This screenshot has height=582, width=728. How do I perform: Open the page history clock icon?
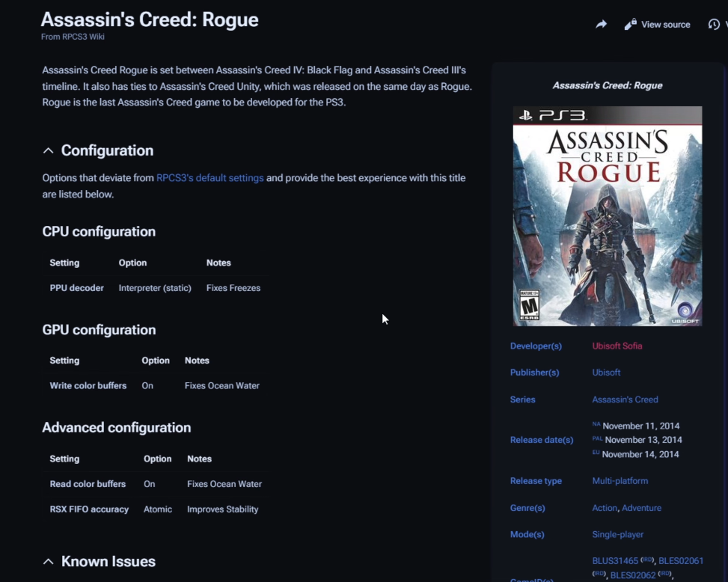(x=714, y=24)
